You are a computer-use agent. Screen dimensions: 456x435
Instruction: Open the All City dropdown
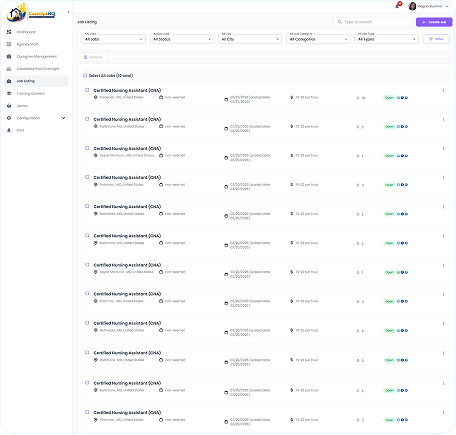[x=250, y=39]
